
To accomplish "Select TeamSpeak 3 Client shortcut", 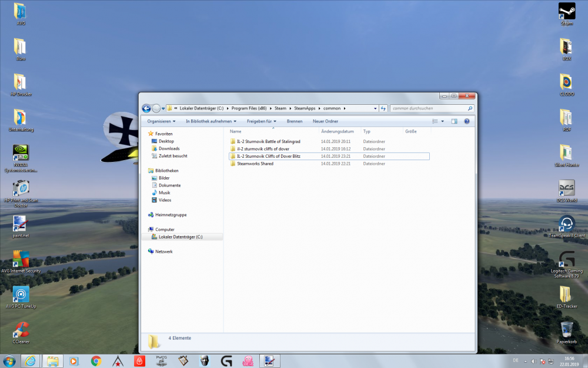I will click(x=567, y=227).
